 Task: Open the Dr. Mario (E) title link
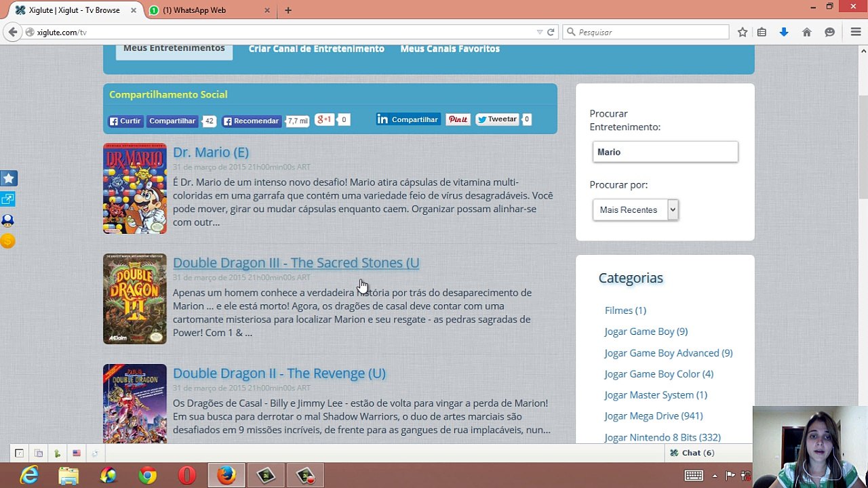(211, 152)
